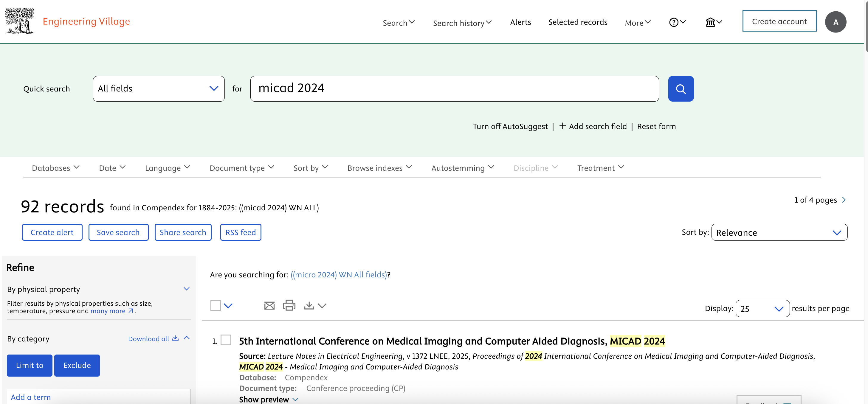Click Turn off AutoSuggest link
The image size is (868, 404).
[x=510, y=126]
